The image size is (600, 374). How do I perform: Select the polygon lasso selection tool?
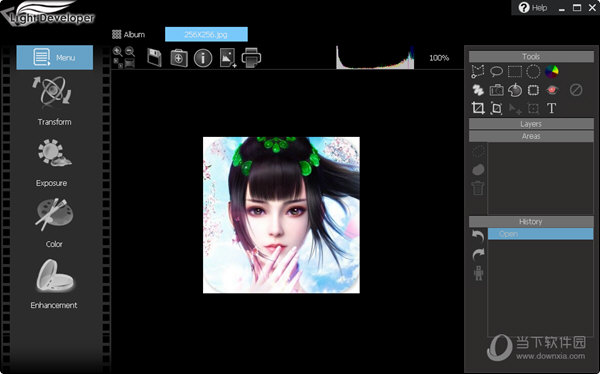[478, 71]
